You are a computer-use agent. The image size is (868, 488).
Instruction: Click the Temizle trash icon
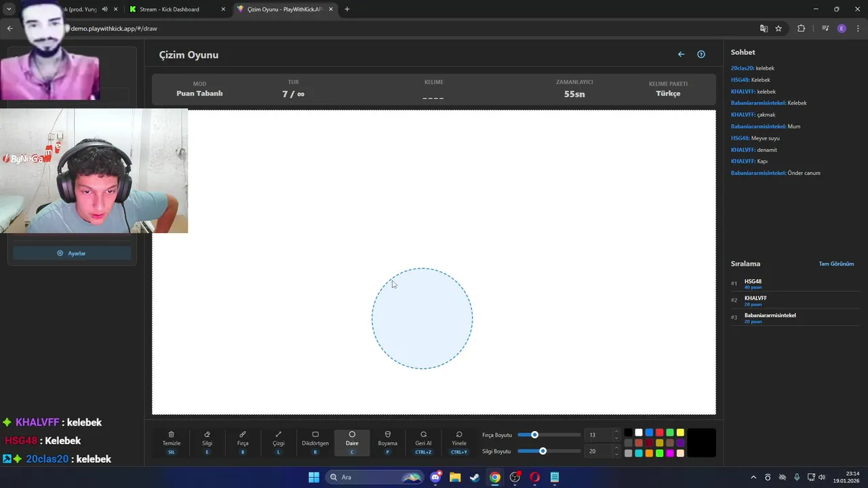coord(171,434)
